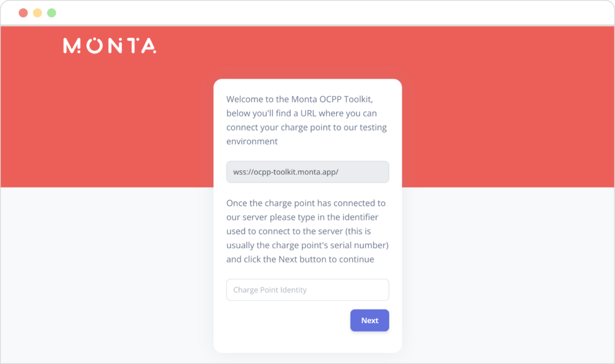Click the letter A in the Monta logo
Screen dimensions: 615x364
pos(148,46)
